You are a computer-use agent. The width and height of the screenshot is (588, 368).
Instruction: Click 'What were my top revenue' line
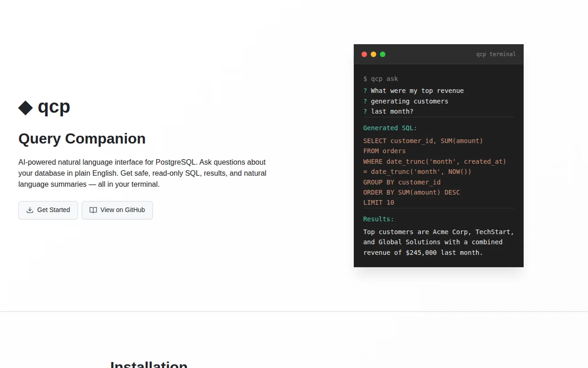[413, 91]
